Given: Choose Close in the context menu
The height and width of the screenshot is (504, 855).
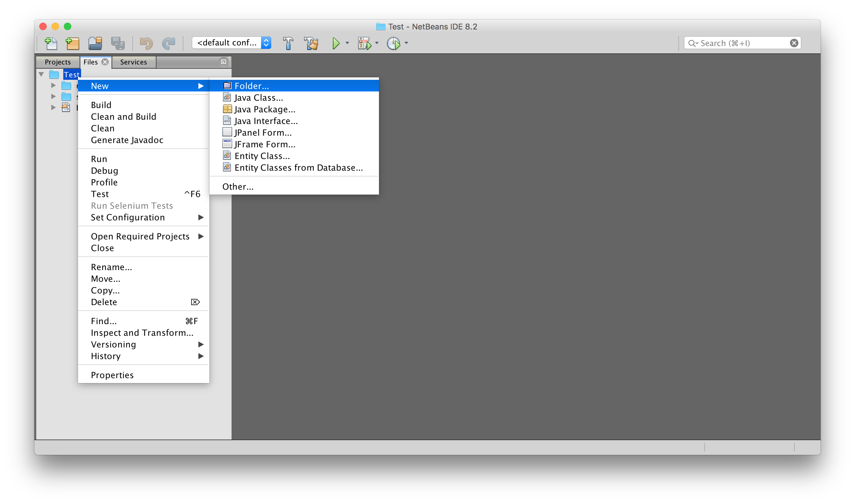Looking at the screenshot, I should (x=144, y=248).
